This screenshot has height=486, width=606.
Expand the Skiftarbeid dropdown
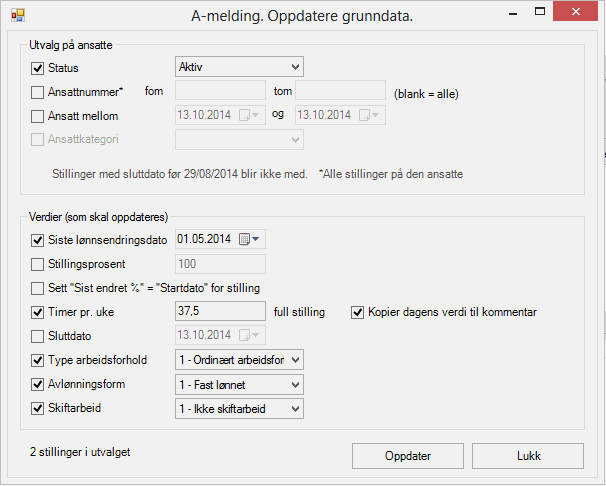coord(294,408)
